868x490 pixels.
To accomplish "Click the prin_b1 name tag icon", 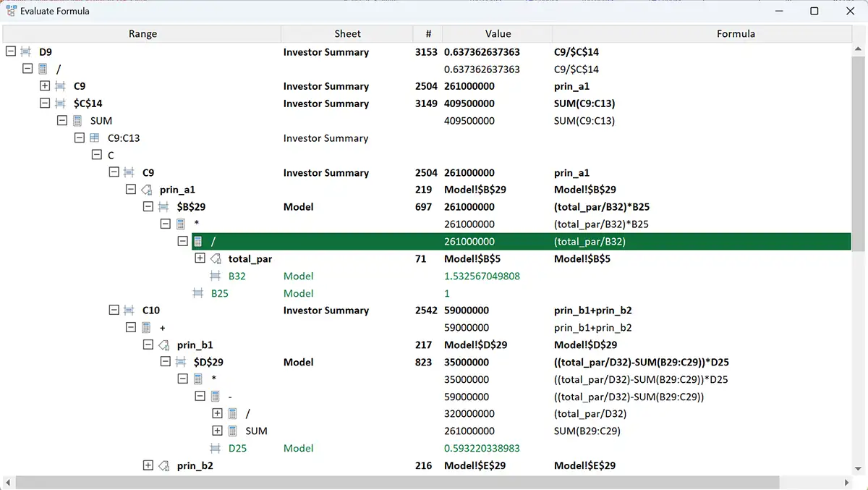I will [x=164, y=345].
